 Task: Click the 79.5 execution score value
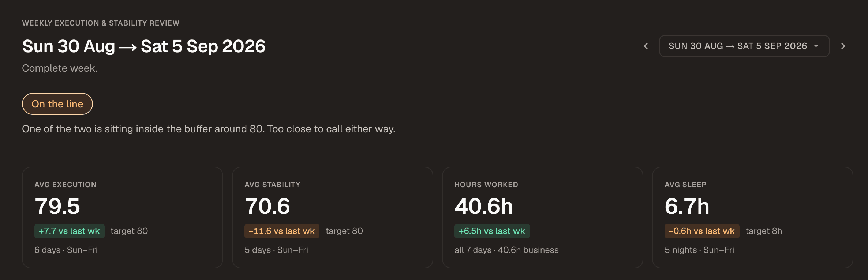pos(57,206)
